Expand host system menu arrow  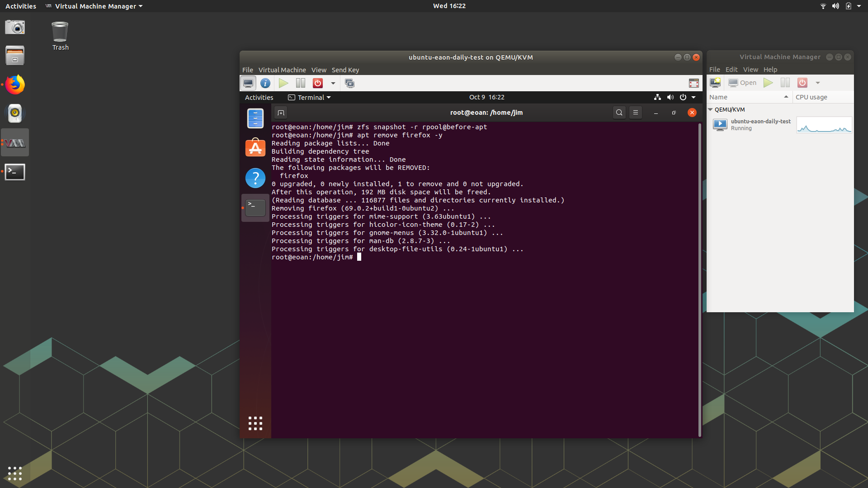click(x=859, y=6)
